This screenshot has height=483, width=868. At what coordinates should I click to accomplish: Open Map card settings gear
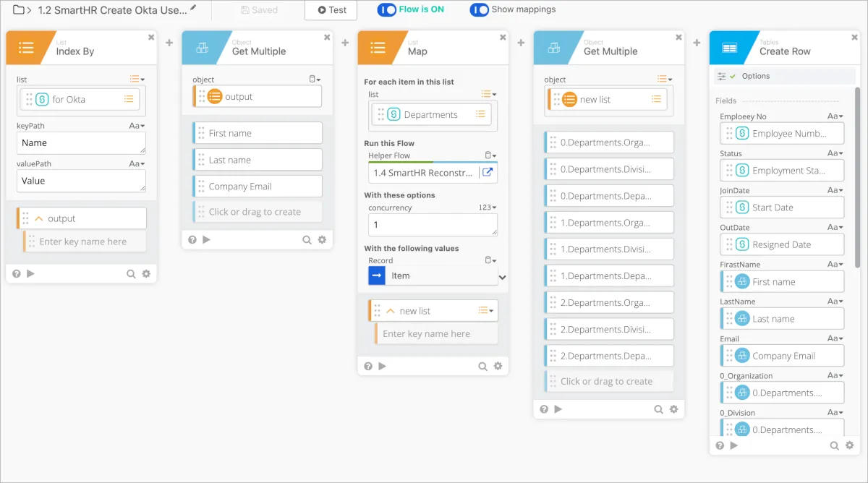point(498,367)
